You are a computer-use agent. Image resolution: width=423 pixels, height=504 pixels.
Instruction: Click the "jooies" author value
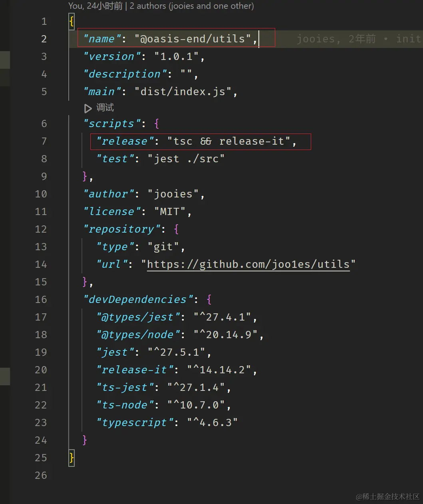click(173, 194)
